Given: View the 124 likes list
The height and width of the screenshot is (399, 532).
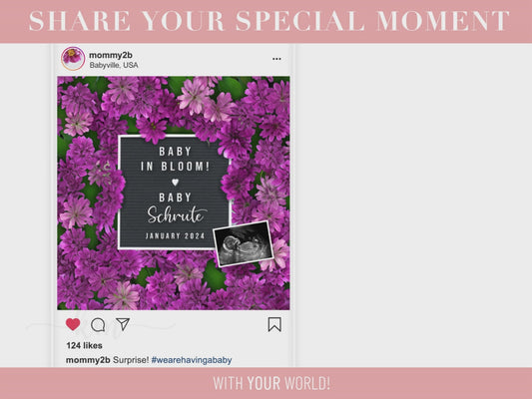Looking at the screenshot, I should (85, 345).
